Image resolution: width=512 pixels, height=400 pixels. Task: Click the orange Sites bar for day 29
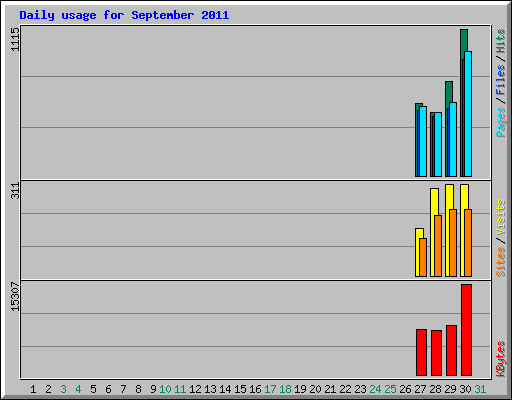(453, 243)
